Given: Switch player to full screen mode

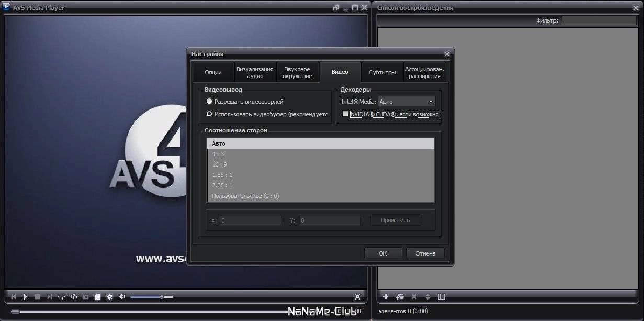Looking at the screenshot, I should pyautogui.click(x=358, y=297).
